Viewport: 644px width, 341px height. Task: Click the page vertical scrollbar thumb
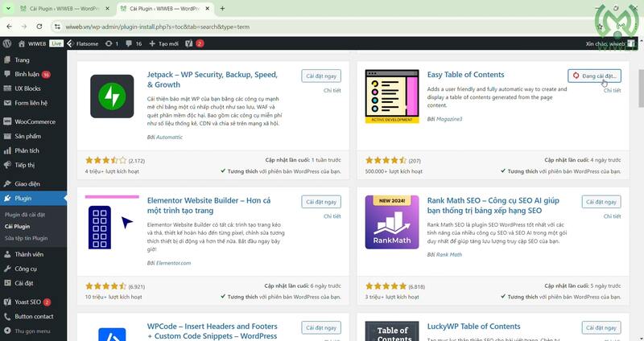click(x=641, y=88)
